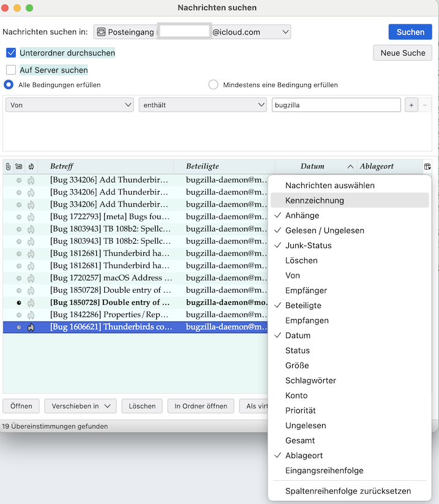Open the column picker icon in the header

click(427, 167)
